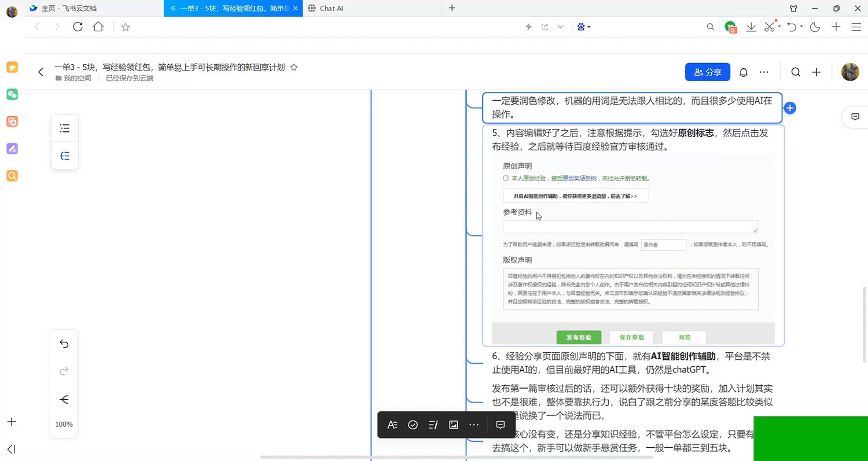
Task: Switch to 主页 - 飞书云文档 tab
Action: [69, 8]
